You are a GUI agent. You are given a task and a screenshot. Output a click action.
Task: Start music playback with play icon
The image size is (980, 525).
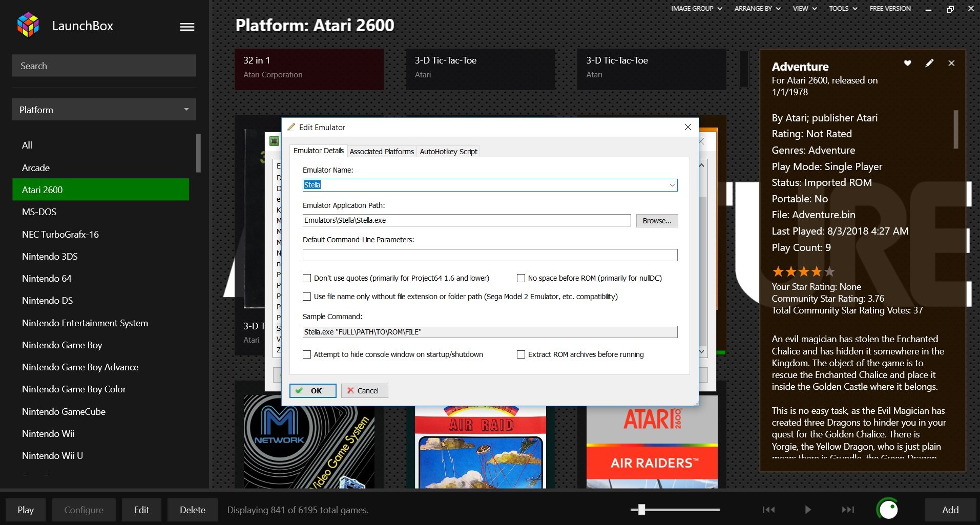[x=808, y=510]
